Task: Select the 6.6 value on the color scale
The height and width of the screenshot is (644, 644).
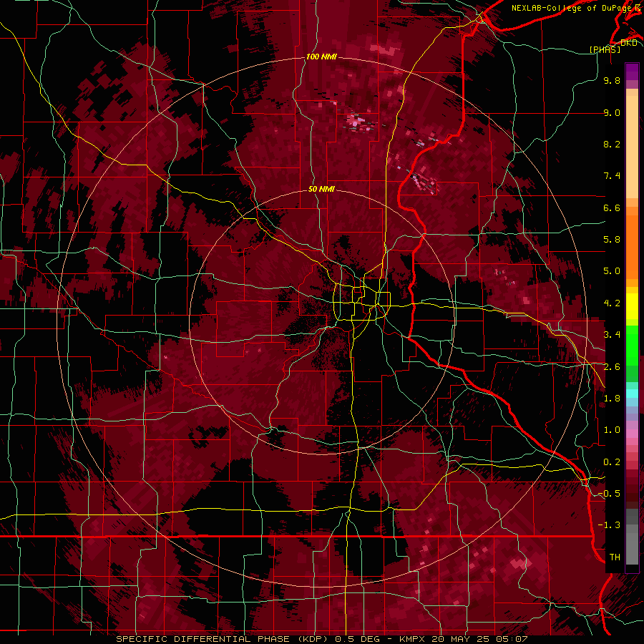Action: [612, 208]
